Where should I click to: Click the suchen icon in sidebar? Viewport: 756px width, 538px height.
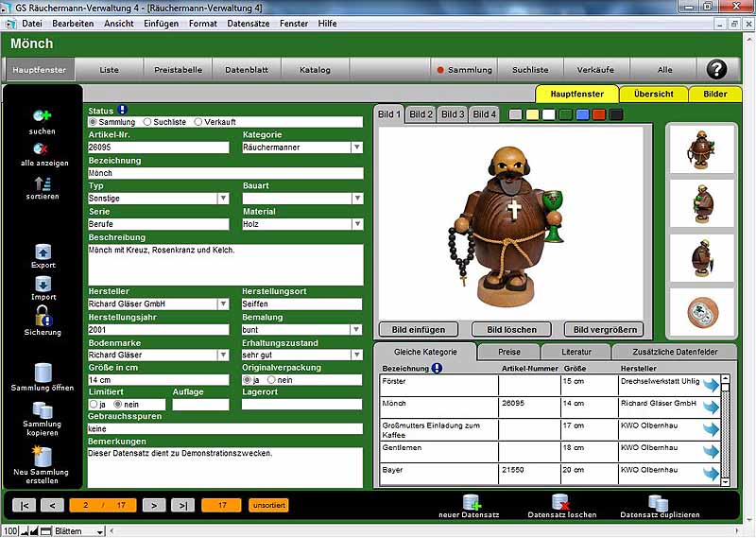(x=42, y=116)
